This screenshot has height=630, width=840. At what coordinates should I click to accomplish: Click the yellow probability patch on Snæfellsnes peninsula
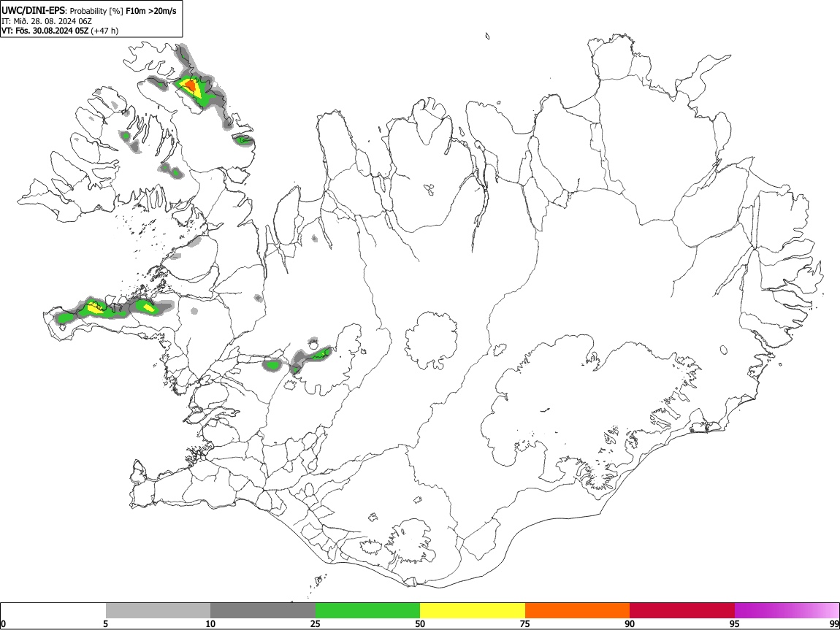96,308
